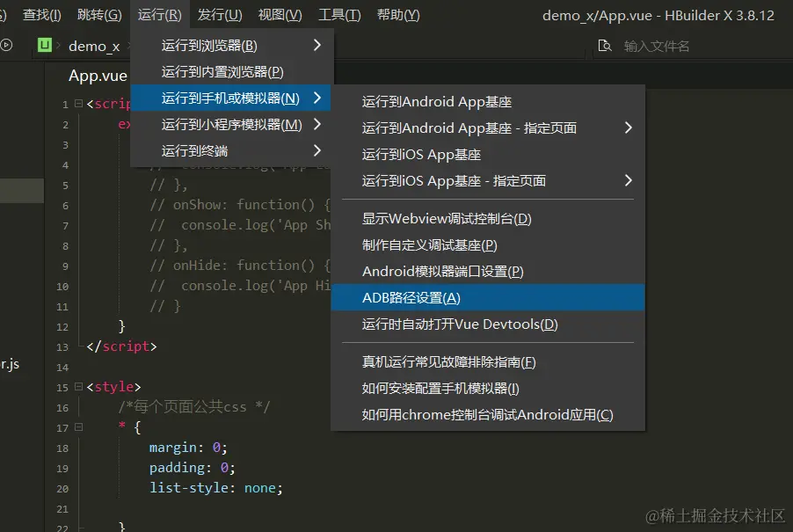Open 如何安装配置手机模拟器(I) help
793x532 pixels.
[x=488, y=389]
